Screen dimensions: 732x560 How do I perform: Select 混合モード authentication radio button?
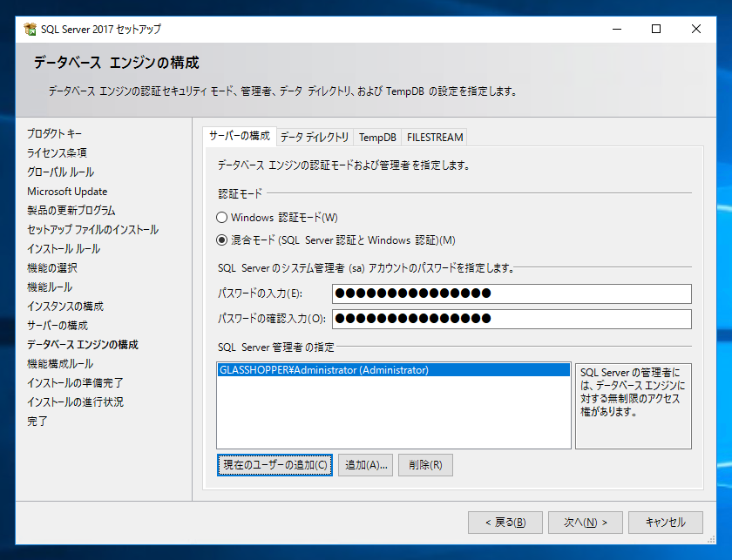pos(221,240)
